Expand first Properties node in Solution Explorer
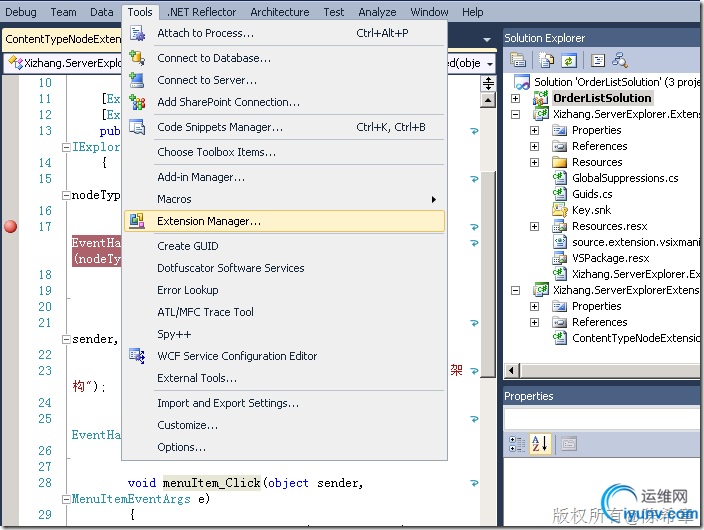This screenshot has height=530, width=704. click(534, 131)
